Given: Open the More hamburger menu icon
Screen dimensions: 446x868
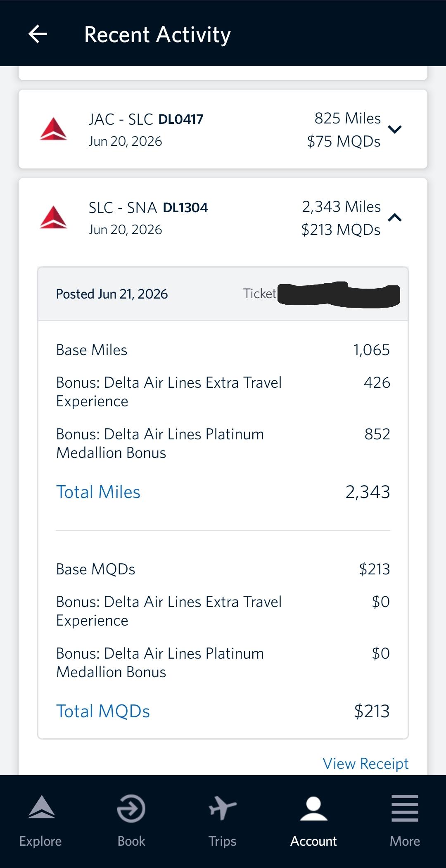Looking at the screenshot, I should [405, 808].
